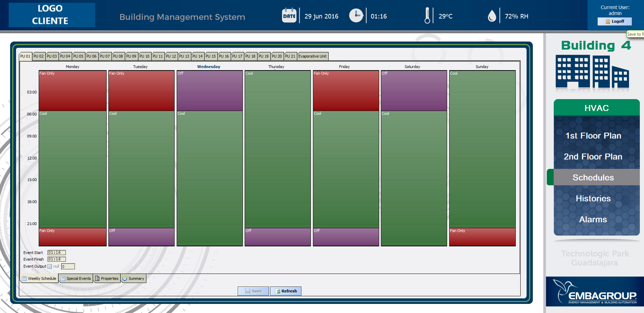The width and height of the screenshot is (644, 313).
Task: Open the 1st Floor Plan page
Action: (593, 136)
